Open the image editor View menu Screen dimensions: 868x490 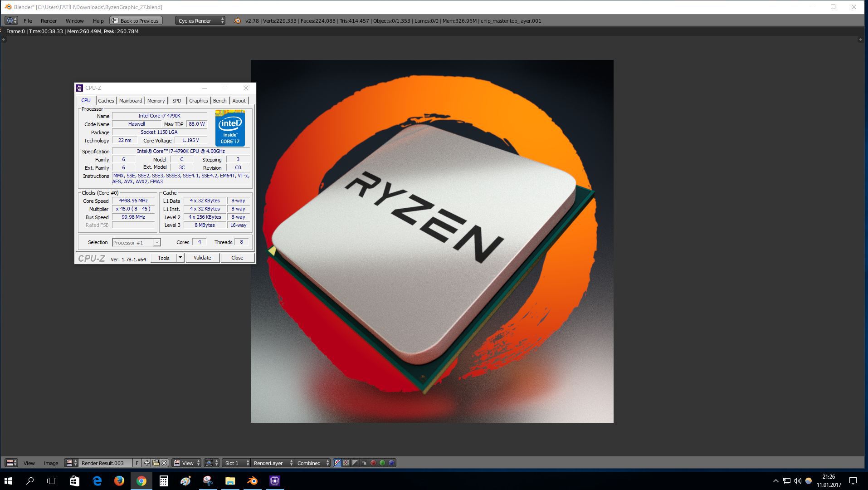pyautogui.click(x=29, y=463)
